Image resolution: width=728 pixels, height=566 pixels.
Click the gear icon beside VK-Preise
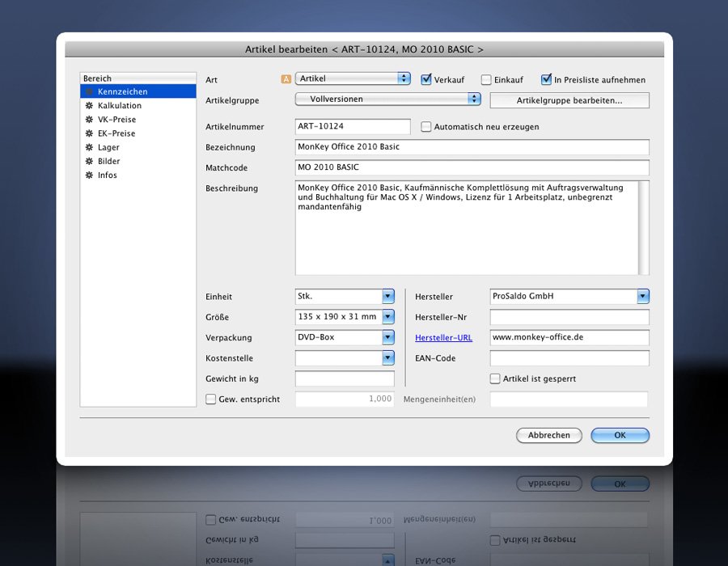coord(89,119)
